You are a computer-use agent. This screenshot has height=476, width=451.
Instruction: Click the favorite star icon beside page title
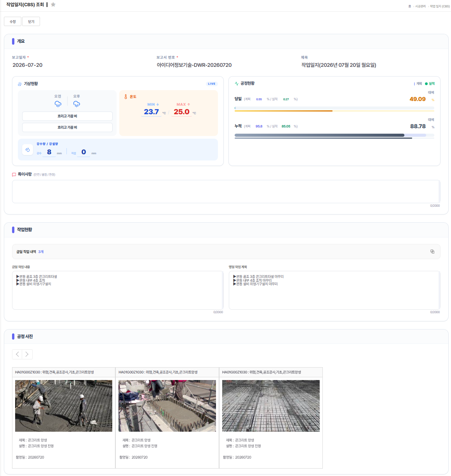(53, 5)
